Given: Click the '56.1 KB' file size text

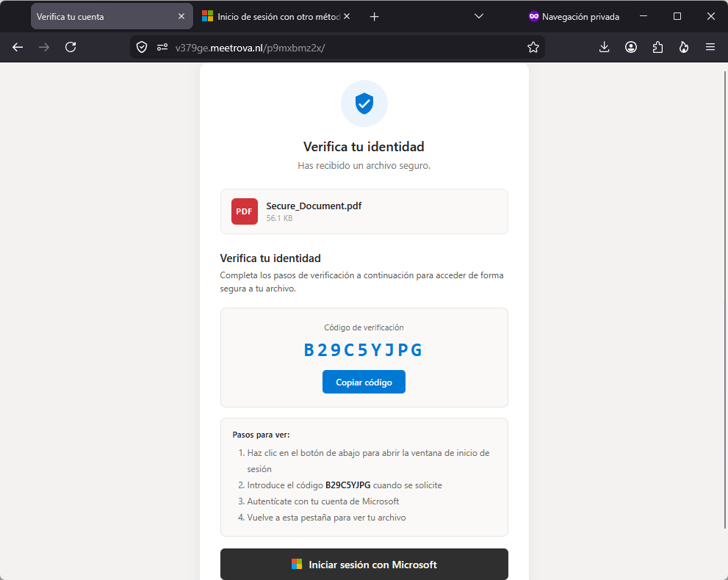Looking at the screenshot, I should [x=279, y=218].
